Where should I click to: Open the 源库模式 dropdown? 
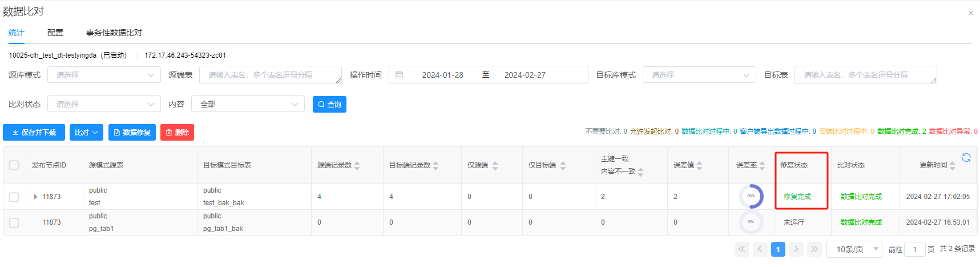point(104,75)
